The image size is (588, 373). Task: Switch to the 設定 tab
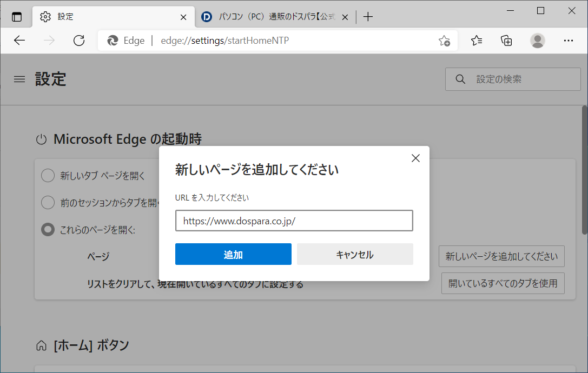pyautogui.click(x=114, y=17)
